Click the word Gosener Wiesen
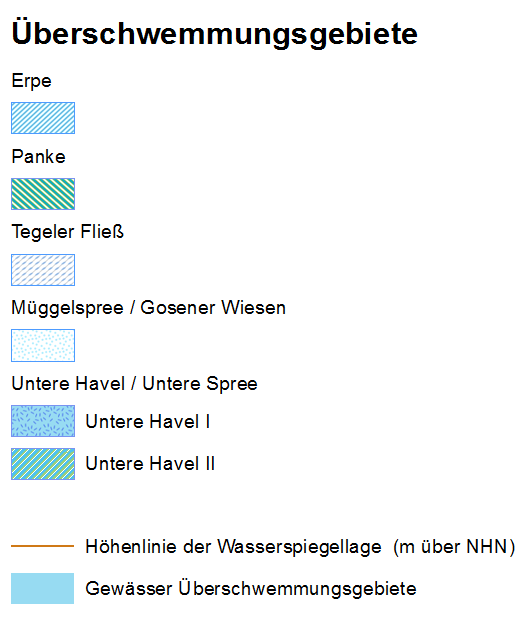 pos(213,308)
